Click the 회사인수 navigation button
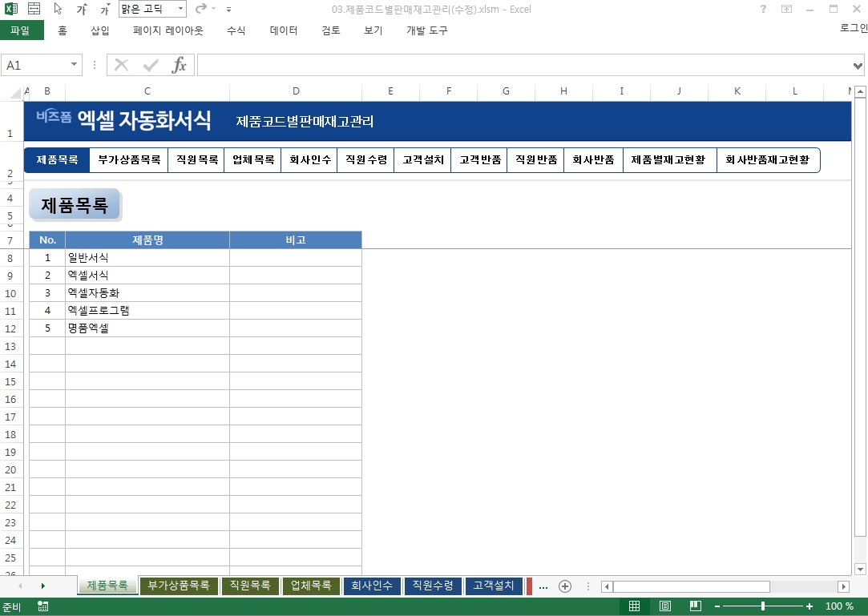The height and width of the screenshot is (616, 868). (310, 160)
